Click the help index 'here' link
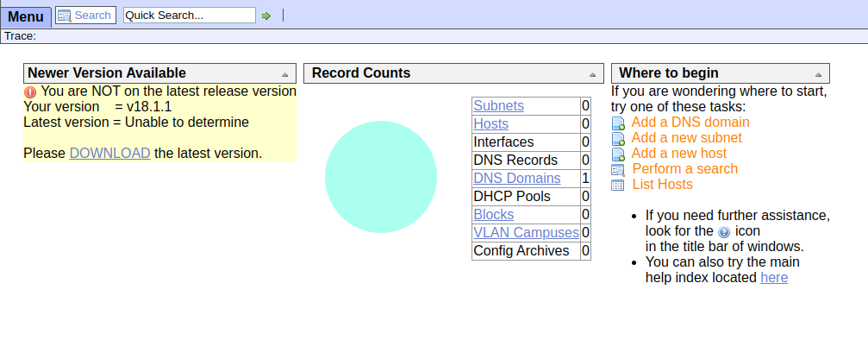 tap(773, 278)
